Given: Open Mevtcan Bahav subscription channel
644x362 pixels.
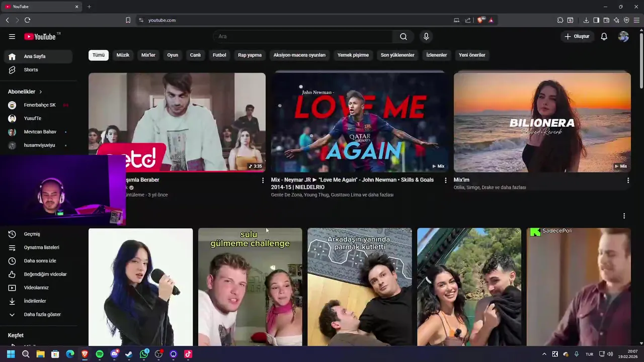Looking at the screenshot, I should 38,132.
